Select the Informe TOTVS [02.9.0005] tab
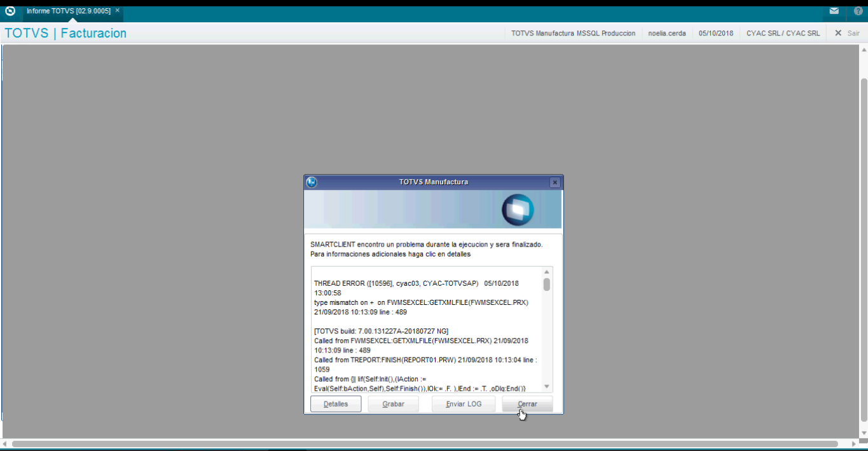 69,11
